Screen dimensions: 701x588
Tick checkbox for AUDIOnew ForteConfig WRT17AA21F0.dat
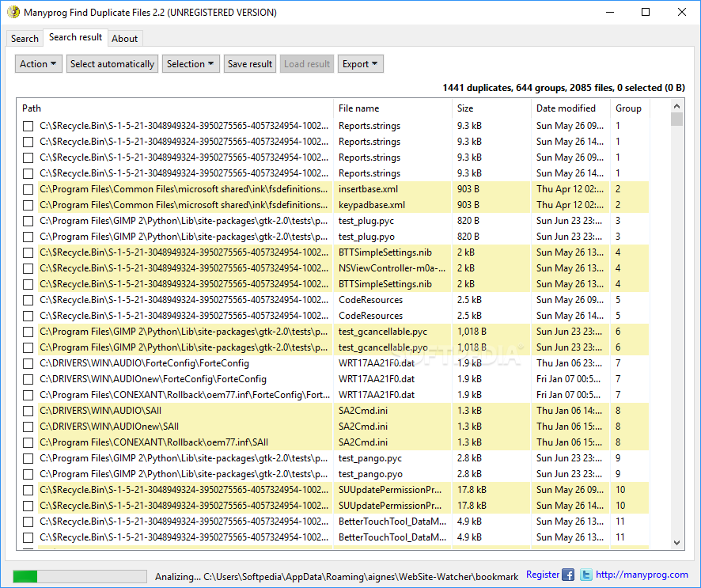point(28,379)
